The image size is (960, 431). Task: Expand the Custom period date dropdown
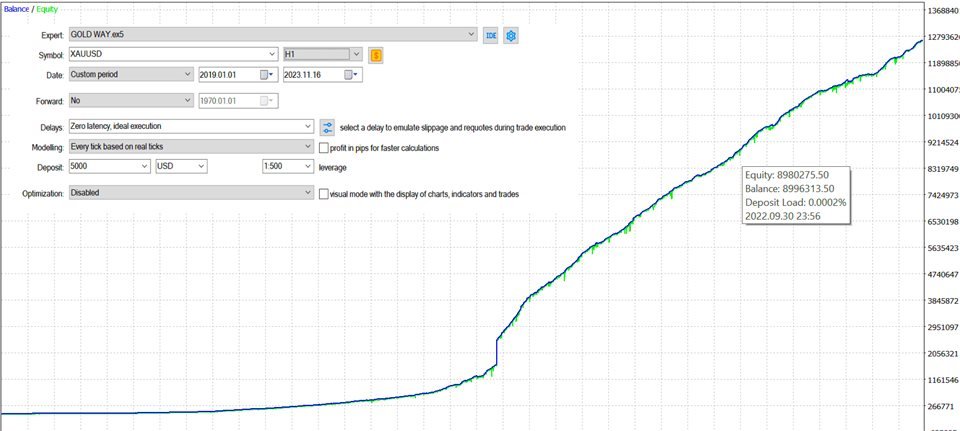pyautogui.click(x=188, y=74)
